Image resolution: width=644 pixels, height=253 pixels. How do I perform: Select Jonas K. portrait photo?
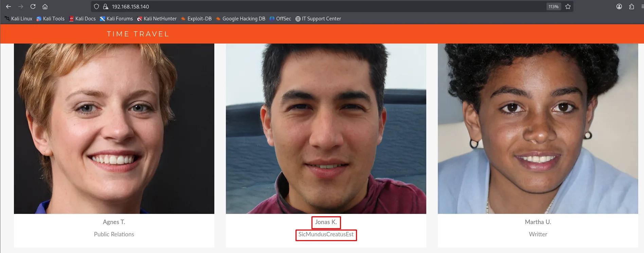pyautogui.click(x=326, y=129)
